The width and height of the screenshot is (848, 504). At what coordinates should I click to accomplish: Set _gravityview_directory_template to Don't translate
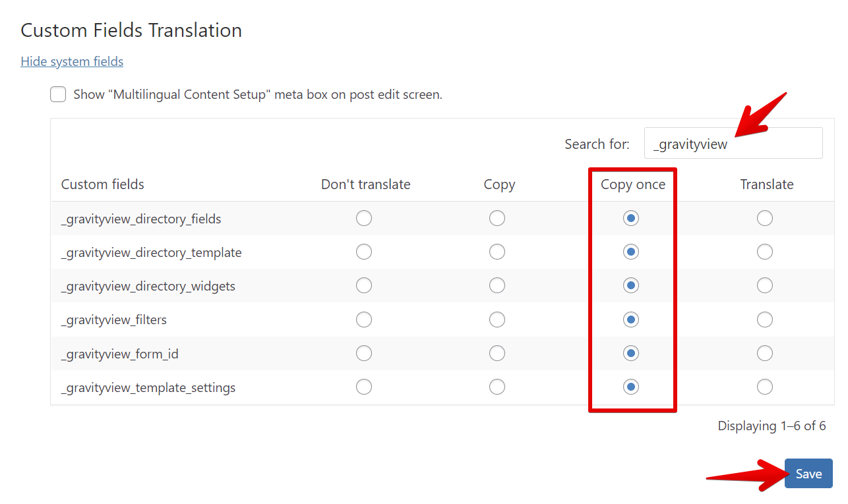(364, 252)
